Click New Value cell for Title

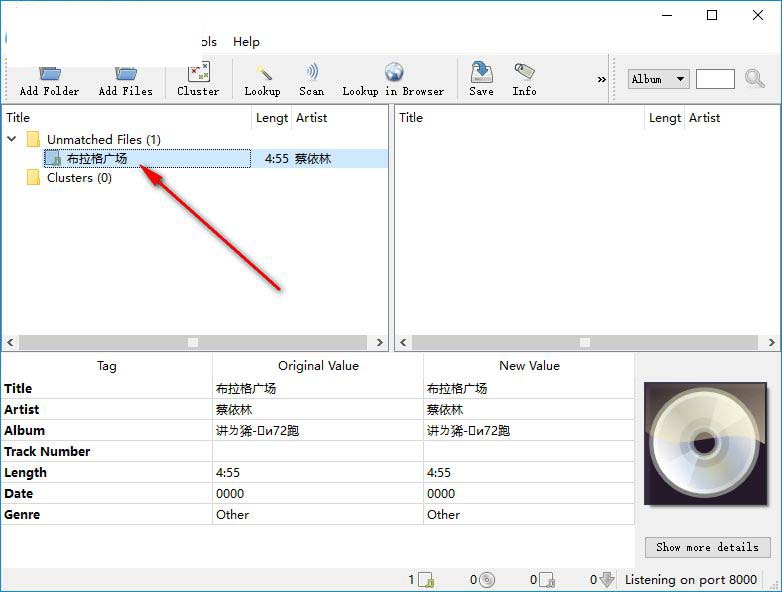pyautogui.click(x=529, y=389)
